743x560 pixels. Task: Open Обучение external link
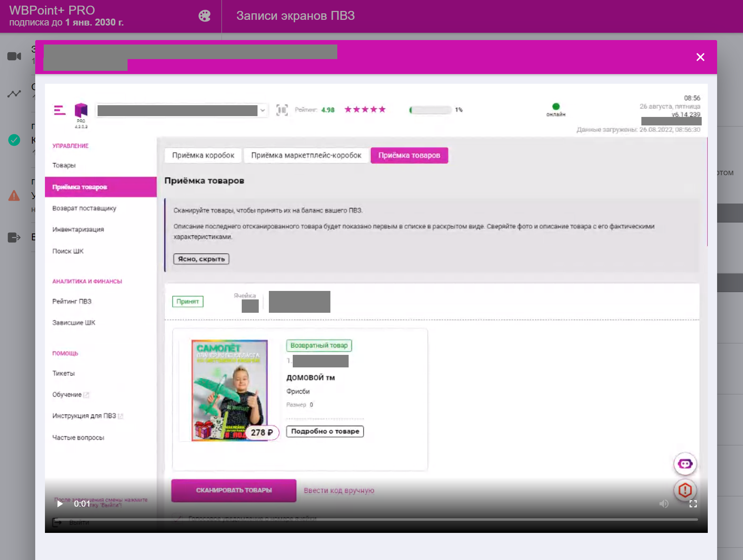point(70,395)
